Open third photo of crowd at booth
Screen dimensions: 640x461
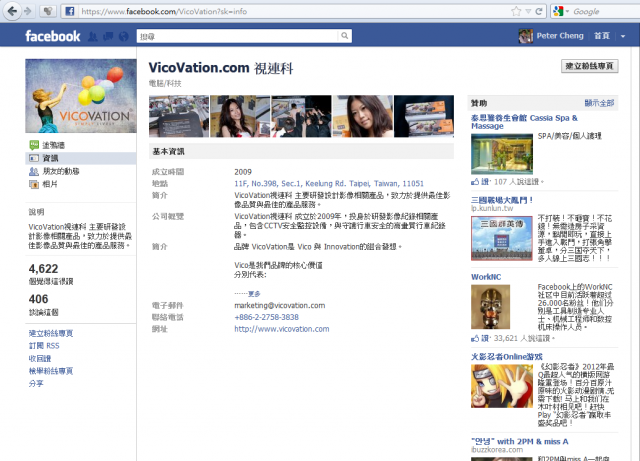[301, 116]
